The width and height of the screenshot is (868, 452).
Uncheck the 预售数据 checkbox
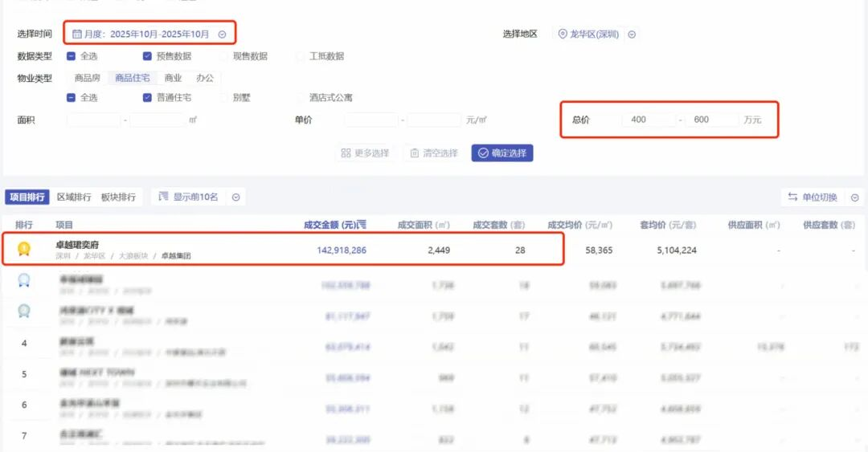pyautogui.click(x=147, y=56)
